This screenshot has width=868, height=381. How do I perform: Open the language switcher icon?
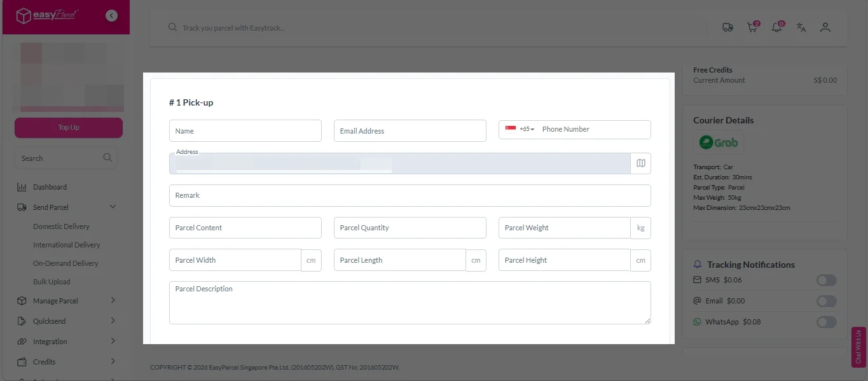(x=801, y=27)
